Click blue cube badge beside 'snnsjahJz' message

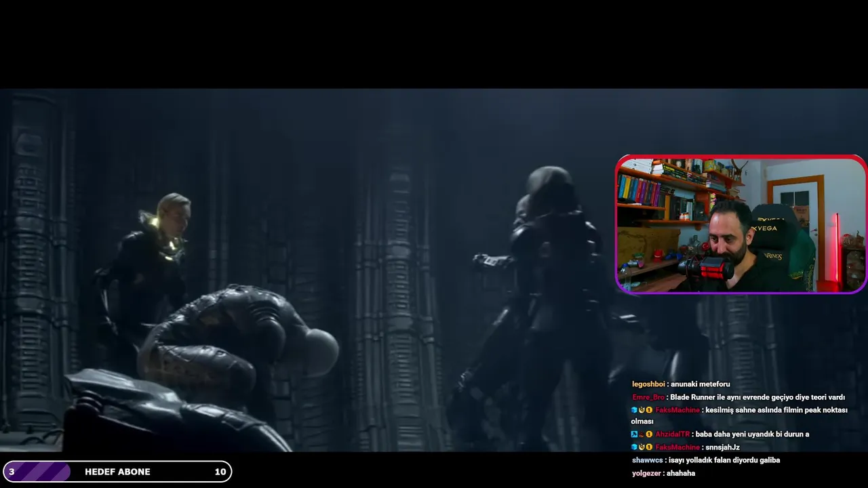(634, 447)
